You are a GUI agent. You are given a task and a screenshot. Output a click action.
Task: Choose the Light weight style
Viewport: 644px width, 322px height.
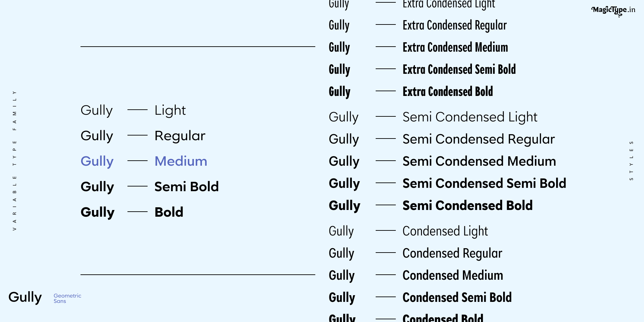[170, 111]
